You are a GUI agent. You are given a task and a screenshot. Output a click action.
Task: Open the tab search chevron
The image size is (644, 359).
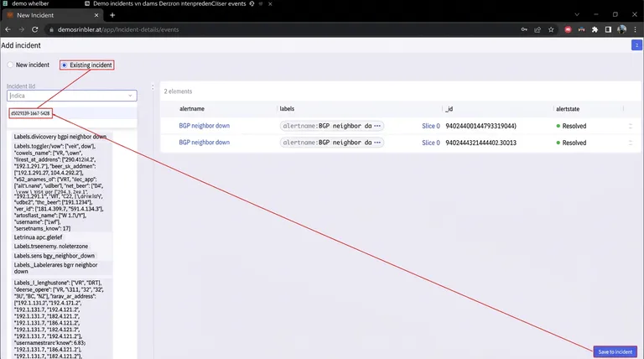[x=577, y=14]
